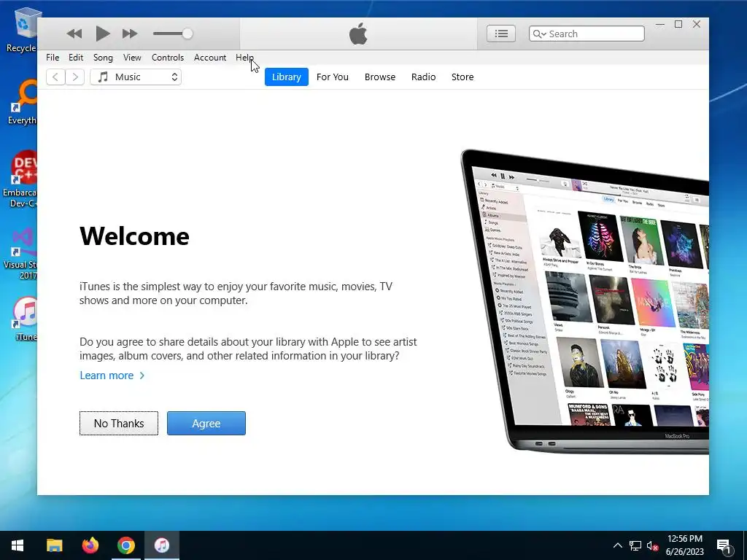Open the Song menu
The width and height of the screenshot is (747, 560).
tap(103, 58)
